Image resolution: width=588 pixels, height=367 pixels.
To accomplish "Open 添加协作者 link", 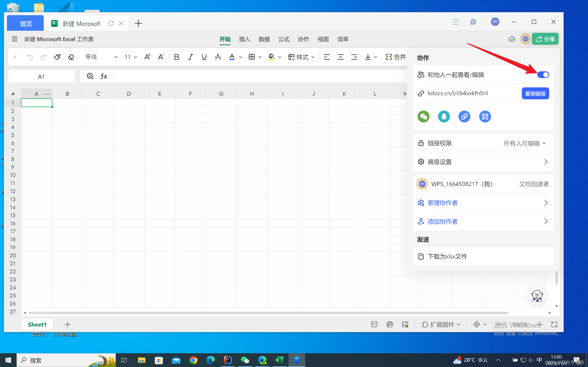I will point(442,221).
